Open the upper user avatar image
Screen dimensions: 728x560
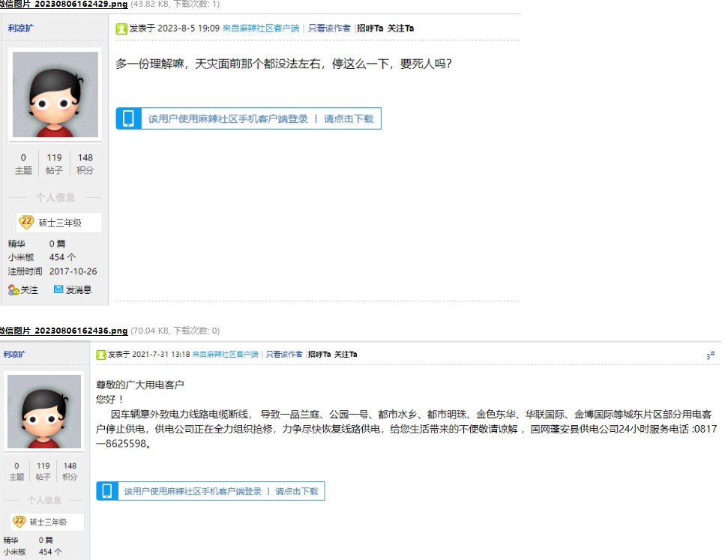(x=55, y=94)
